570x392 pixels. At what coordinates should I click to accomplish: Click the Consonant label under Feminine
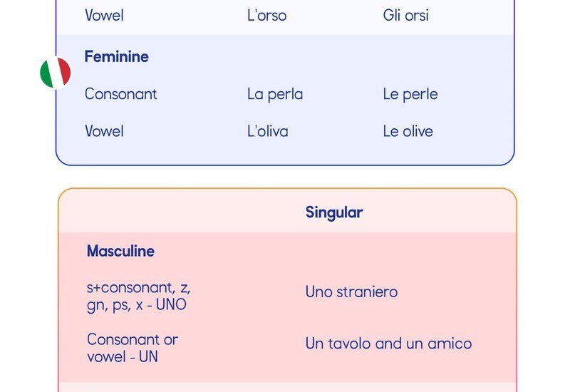pos(121,94)
